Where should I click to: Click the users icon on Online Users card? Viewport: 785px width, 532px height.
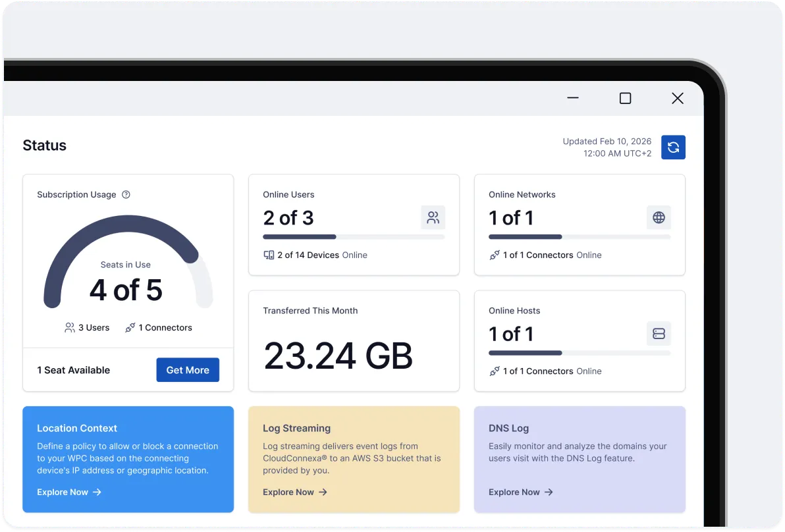pos(433,217)
